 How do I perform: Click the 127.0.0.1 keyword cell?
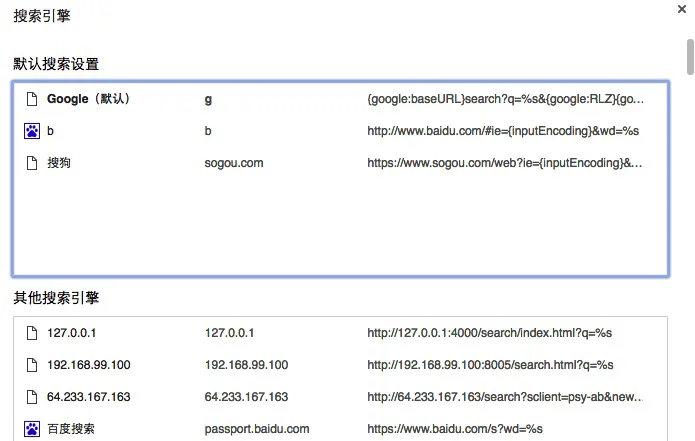click(229, 333)
